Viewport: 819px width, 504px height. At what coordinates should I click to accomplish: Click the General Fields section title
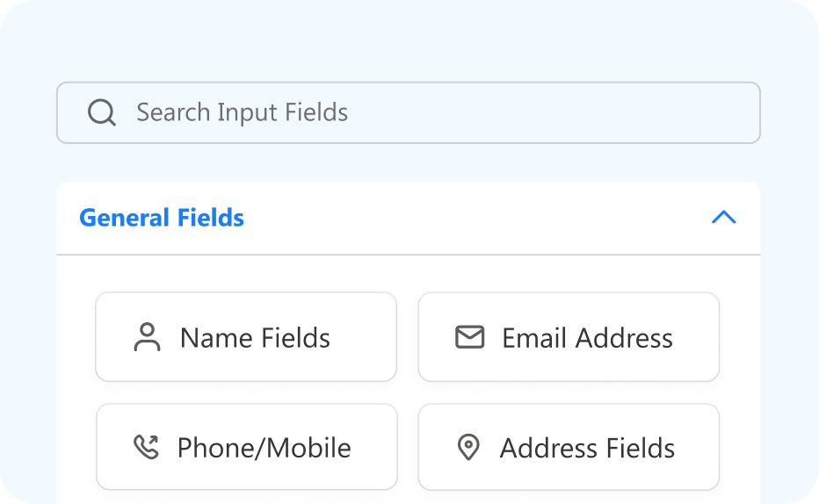pos(162,218)
